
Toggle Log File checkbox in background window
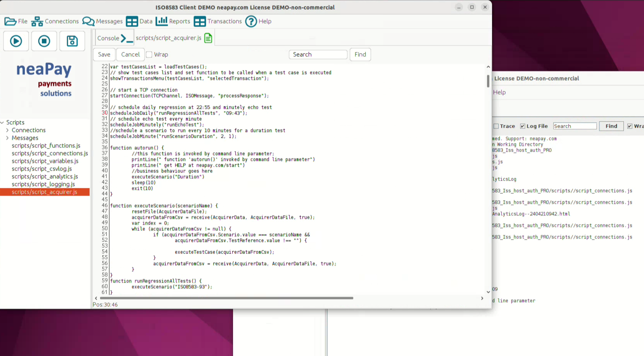[523, 126]
